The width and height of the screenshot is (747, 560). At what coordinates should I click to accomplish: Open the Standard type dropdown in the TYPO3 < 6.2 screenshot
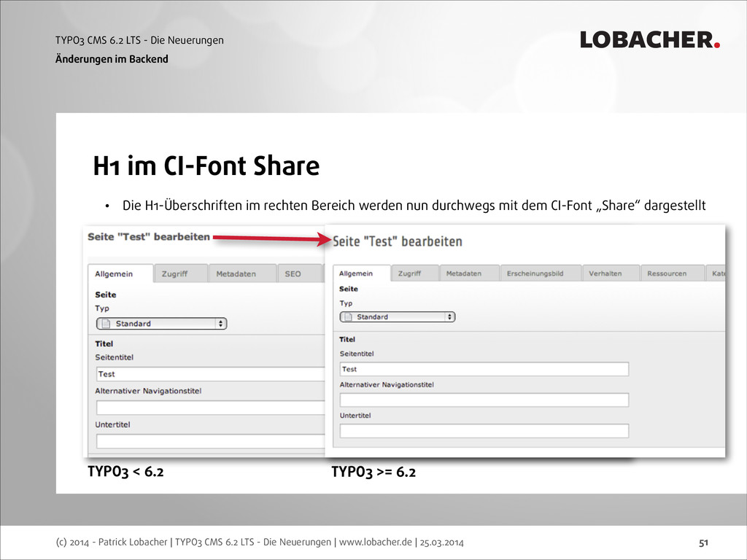pyautogui.click(x=161, y=324)
